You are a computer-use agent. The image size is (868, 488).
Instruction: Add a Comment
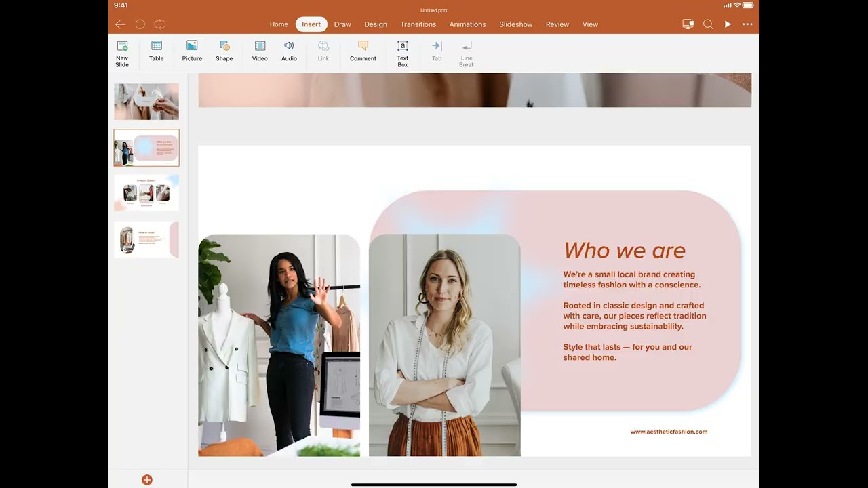click(x=363, y=52)
